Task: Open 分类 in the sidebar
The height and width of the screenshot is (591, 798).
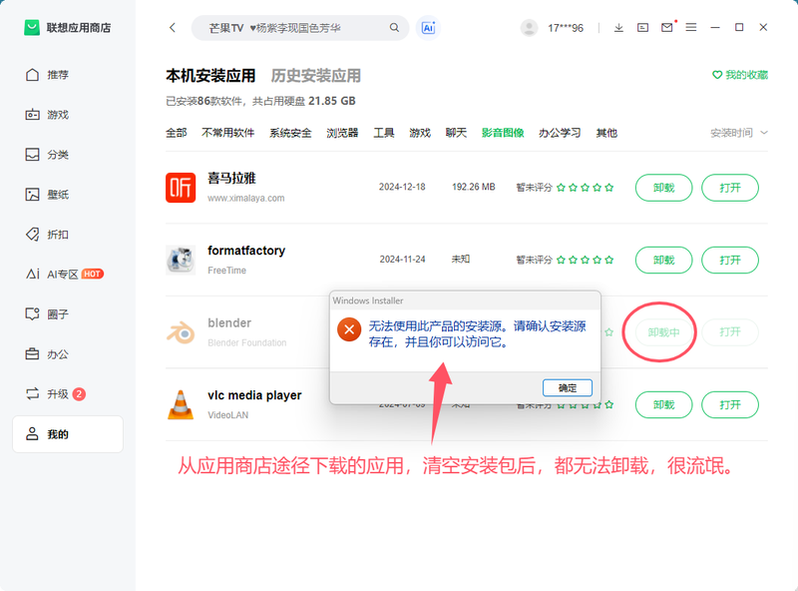Action: click(x=47, y=154)
